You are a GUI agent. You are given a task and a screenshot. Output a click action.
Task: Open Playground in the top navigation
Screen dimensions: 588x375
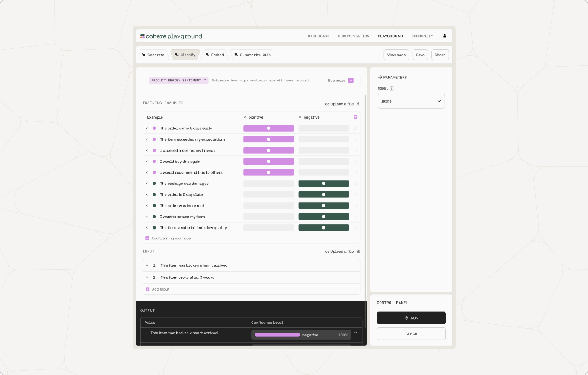(x=390, y=36)
